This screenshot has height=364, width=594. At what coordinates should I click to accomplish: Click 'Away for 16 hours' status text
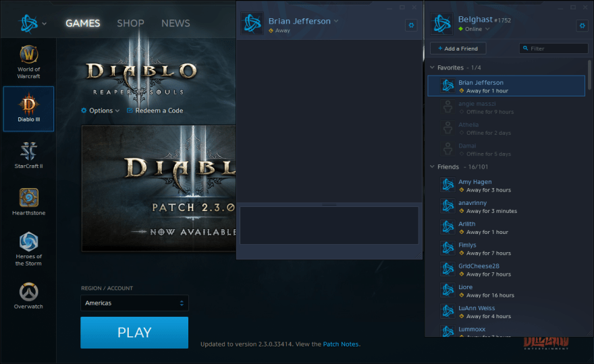pyautogui.click(x=490, y=295)
